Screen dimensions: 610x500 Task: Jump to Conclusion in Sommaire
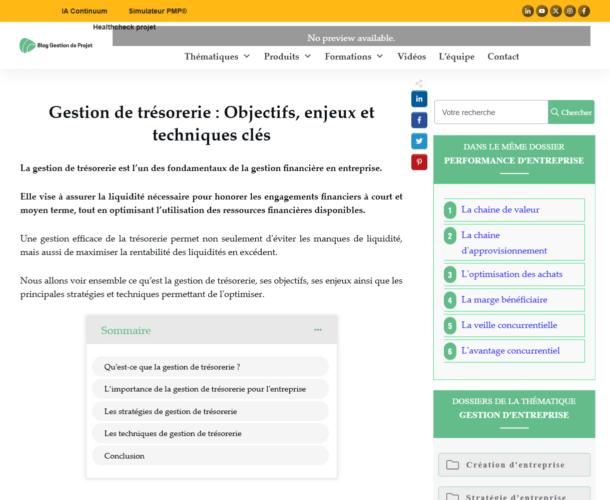(210, 456)
